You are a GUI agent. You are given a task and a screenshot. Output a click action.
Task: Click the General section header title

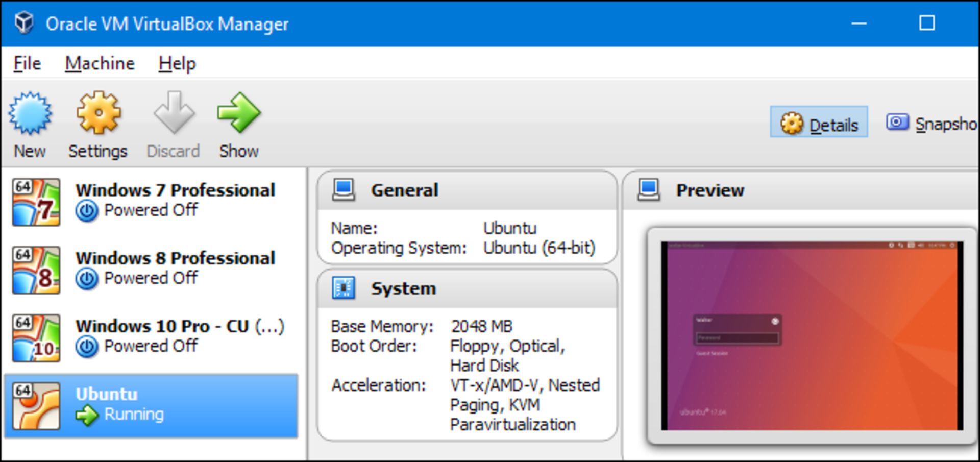405,190
